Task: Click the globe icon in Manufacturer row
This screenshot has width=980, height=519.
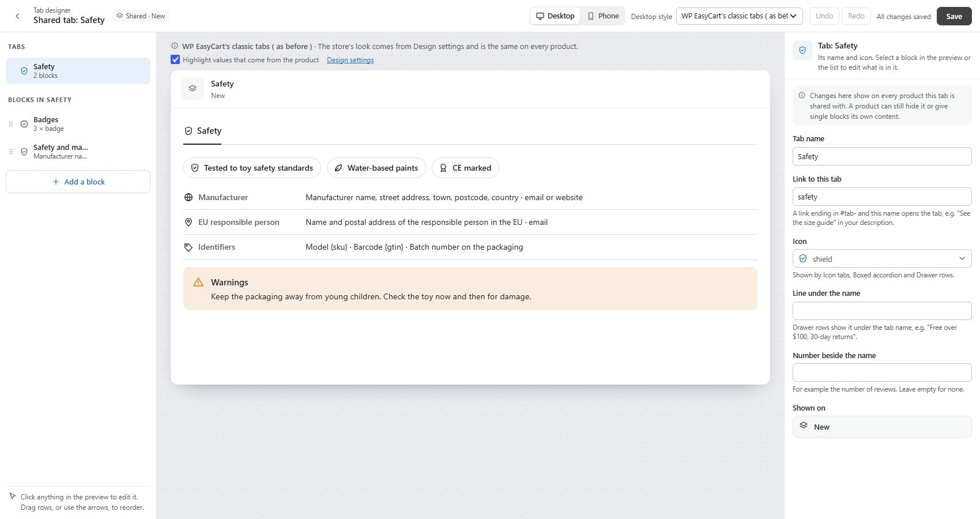Action: click(x=189, y=197)
